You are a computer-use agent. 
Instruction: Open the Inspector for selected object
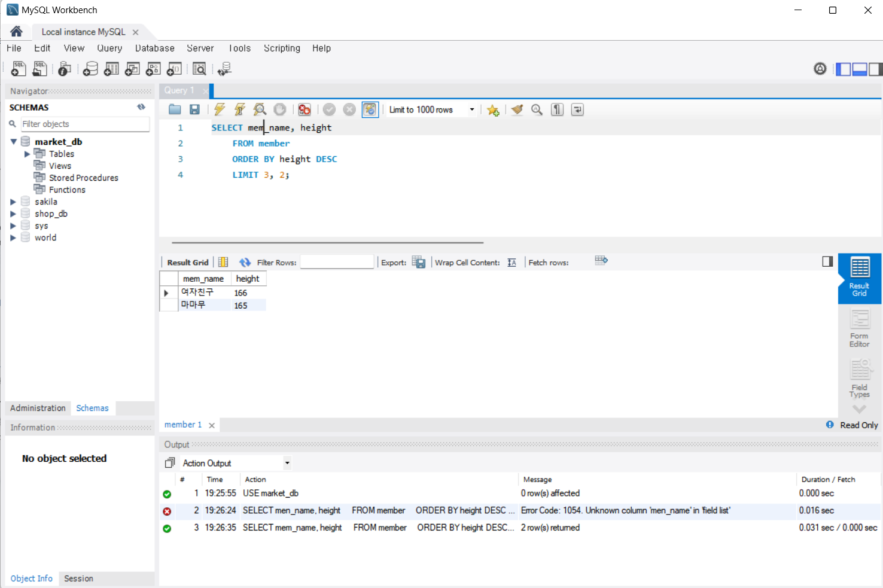pos(64,69)
